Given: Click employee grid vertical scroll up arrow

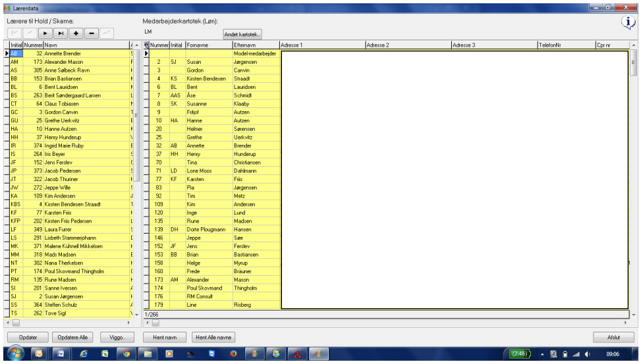Looking at the screenshot, I should 634,45.
